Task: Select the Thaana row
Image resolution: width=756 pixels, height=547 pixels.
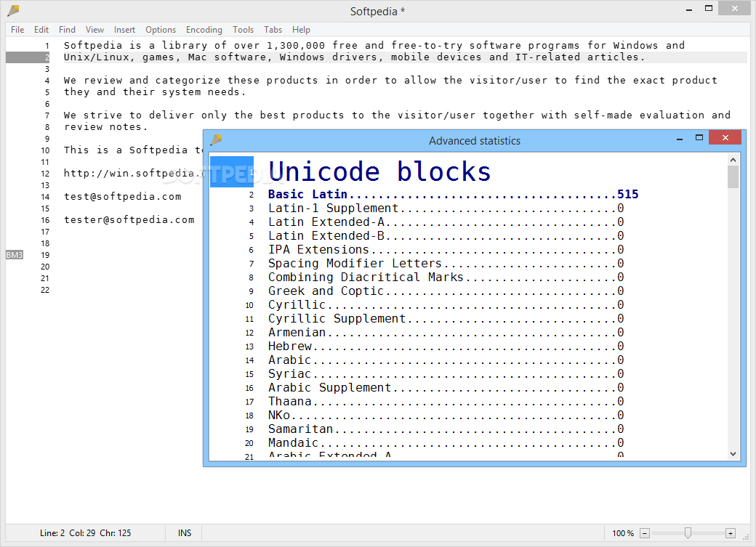Action: tap(446, 402)
